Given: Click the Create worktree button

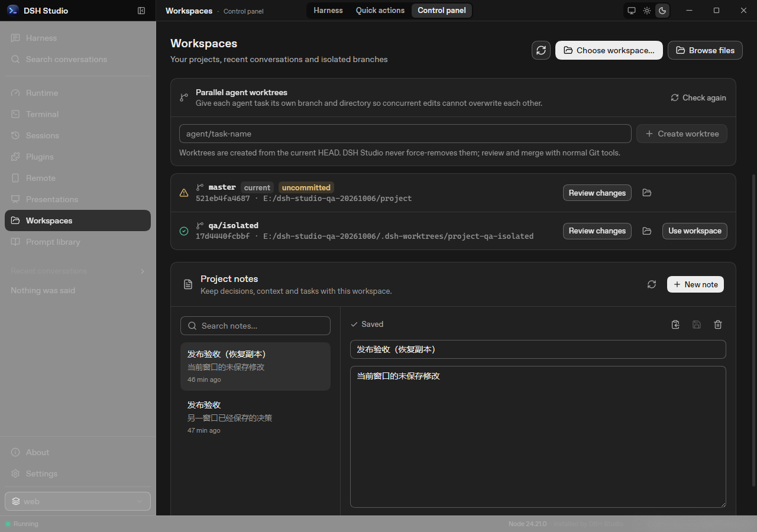Looking at the screenshot, I should coord(682,134).
